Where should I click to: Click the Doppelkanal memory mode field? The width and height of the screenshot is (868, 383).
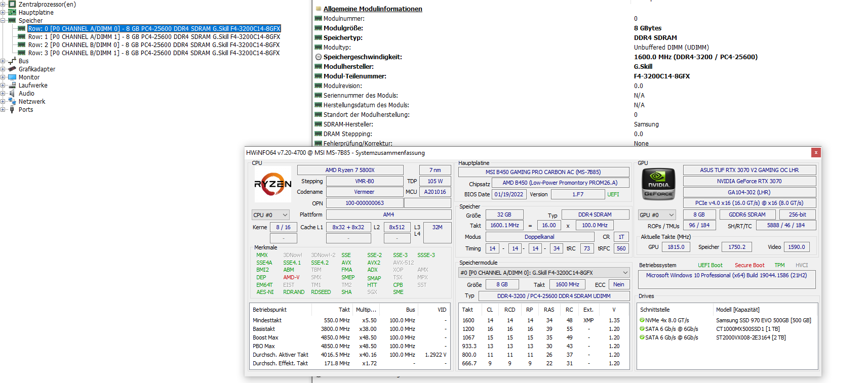539,237
